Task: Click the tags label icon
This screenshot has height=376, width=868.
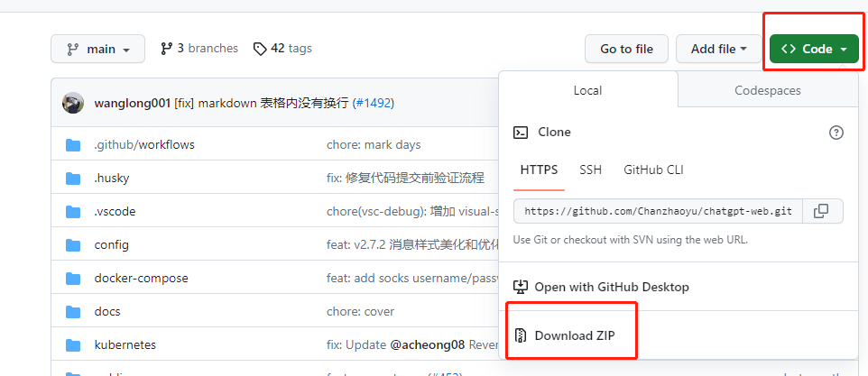Action: point(260,50)
